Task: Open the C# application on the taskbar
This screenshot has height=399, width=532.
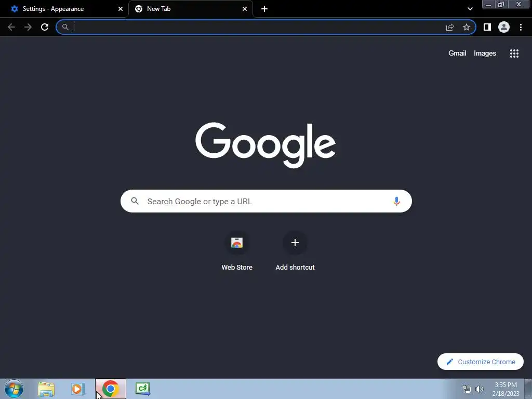Action: [x=143, y=389]
